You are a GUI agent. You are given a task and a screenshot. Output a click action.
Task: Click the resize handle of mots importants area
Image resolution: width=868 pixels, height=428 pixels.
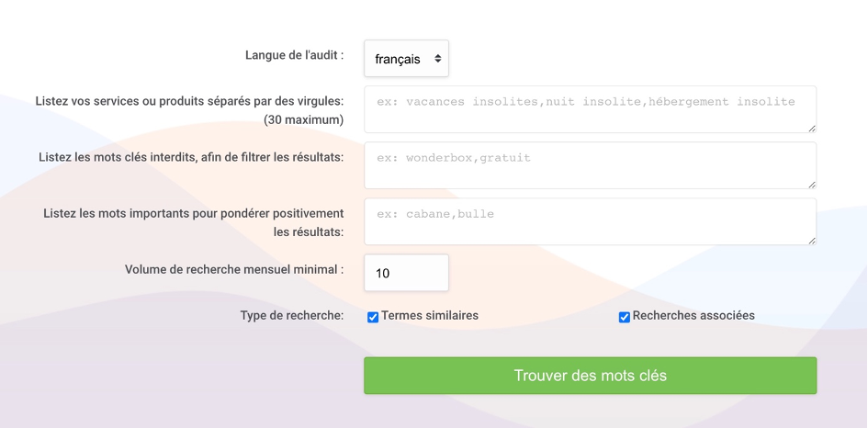[812, 241]
